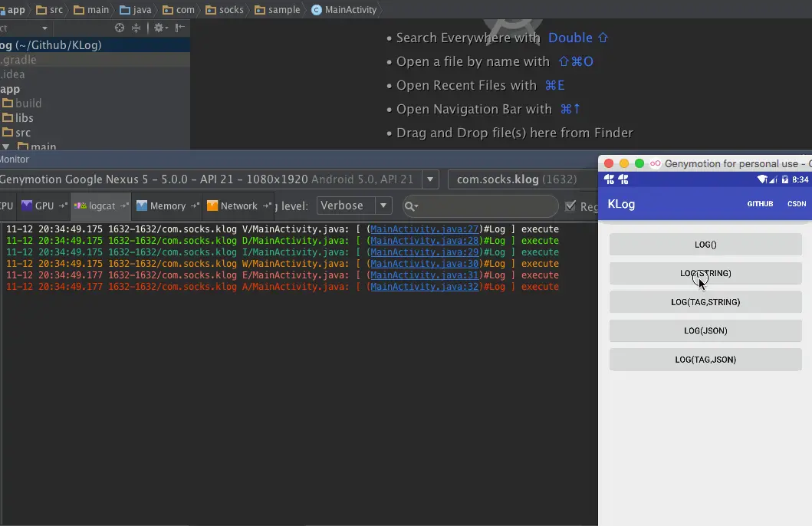Switch to the Memory tab
The width and height of the screenshot is (812, 526).
tap(166, 205)
